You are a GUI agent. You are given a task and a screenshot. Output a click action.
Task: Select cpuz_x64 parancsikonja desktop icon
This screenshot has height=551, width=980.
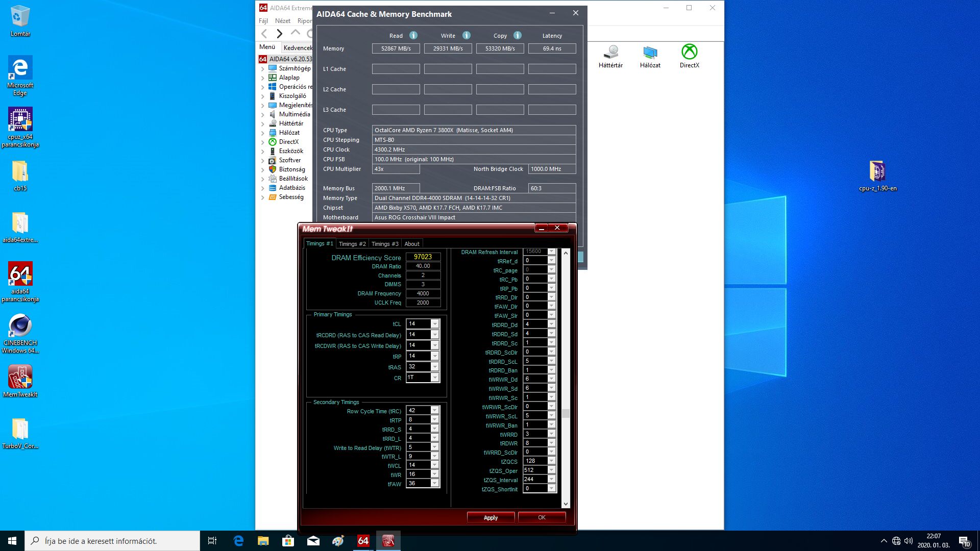[20, 127]
